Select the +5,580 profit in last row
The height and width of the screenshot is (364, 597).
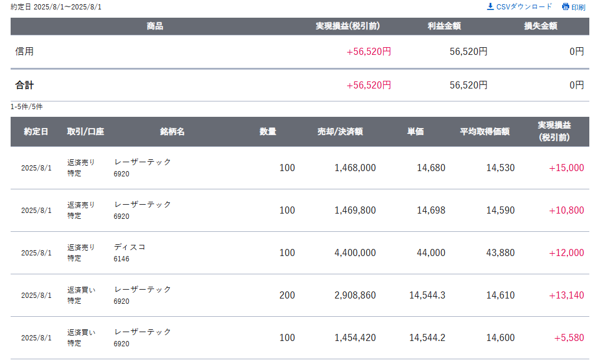coord(569,338)
